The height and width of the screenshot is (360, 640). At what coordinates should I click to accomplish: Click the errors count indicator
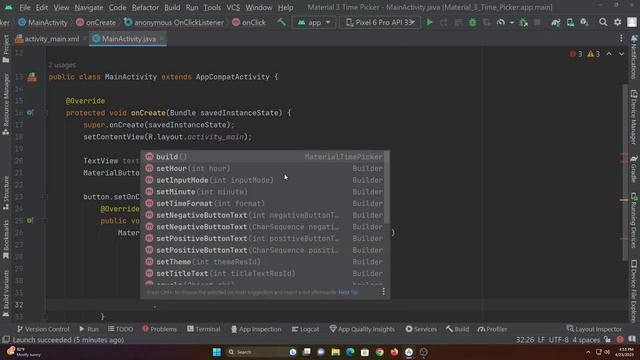576,54
